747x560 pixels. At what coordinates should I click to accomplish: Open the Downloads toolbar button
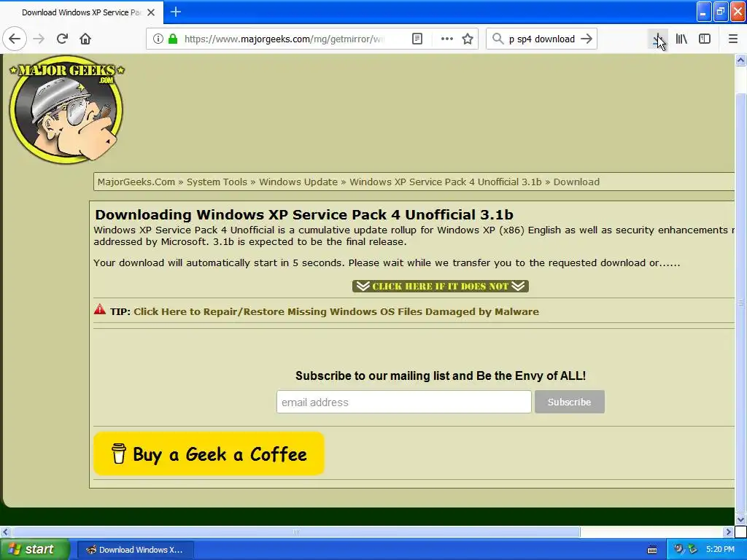coord(658,39)
